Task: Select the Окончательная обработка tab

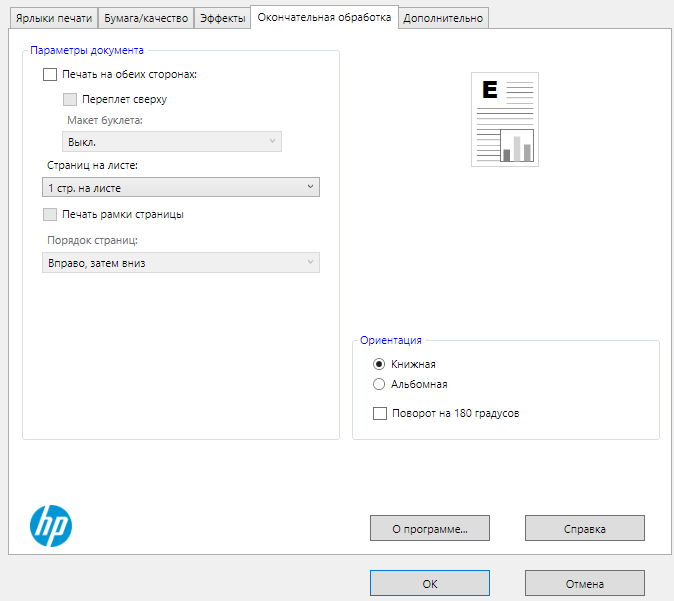Action: click(x=324, y=16)
